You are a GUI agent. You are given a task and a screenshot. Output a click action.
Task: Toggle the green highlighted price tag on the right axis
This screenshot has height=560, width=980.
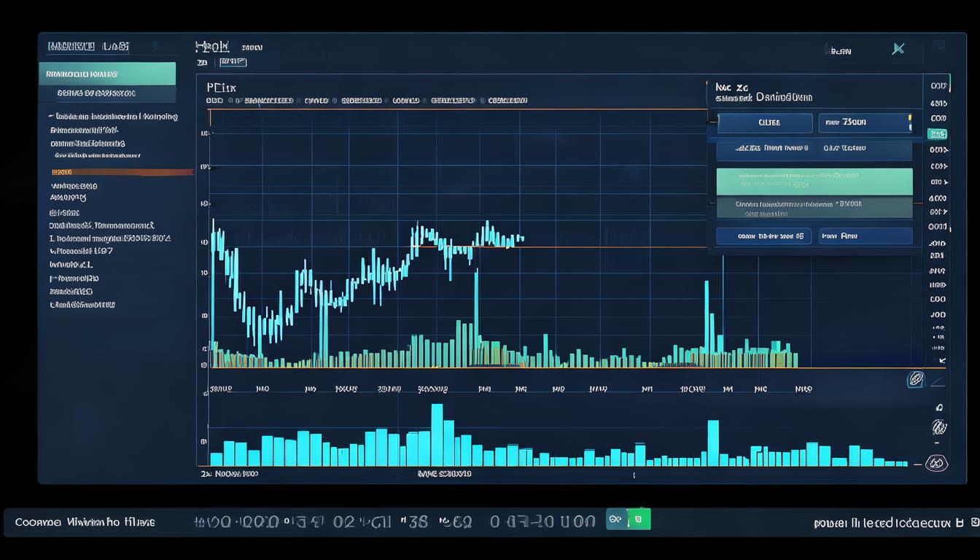point(937,134)
